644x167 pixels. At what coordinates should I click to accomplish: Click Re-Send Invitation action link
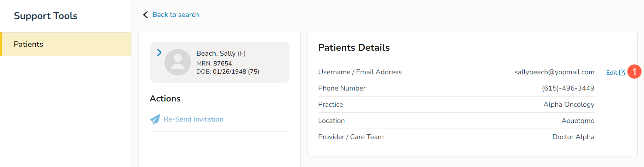[x=193, y=119]
